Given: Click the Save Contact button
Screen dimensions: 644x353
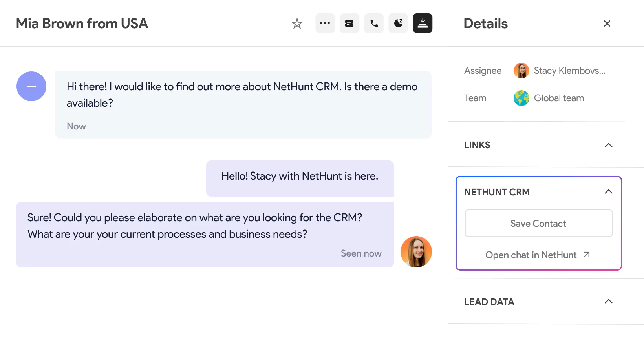Looking at the screenshot, I should tap(538, 223).
